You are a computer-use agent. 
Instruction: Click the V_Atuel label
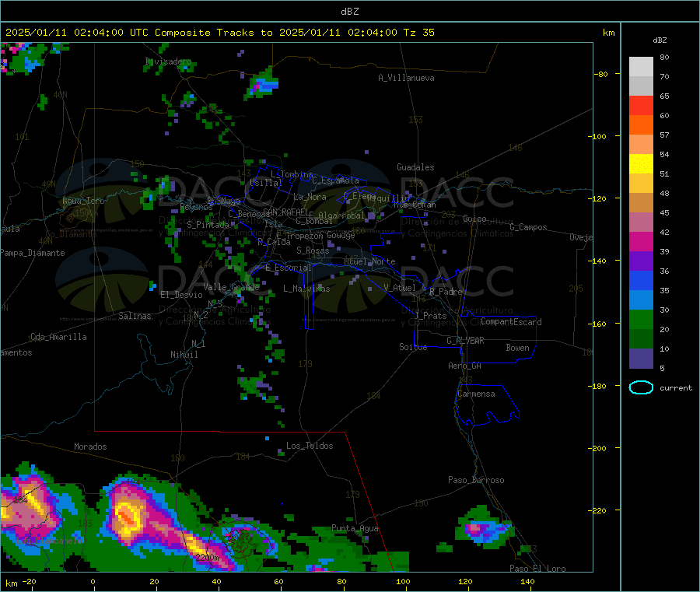point(400,288)
